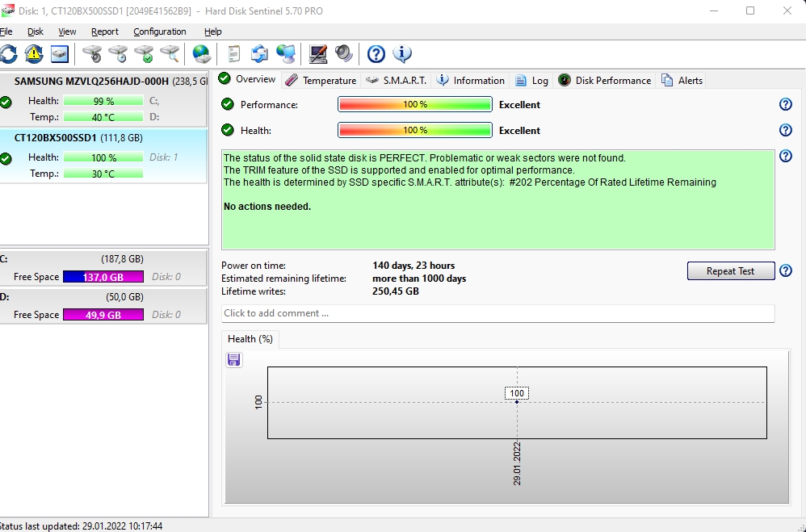Switch to the Disk Performance tab
Screen dimensions: 806x532
point(605,81)
